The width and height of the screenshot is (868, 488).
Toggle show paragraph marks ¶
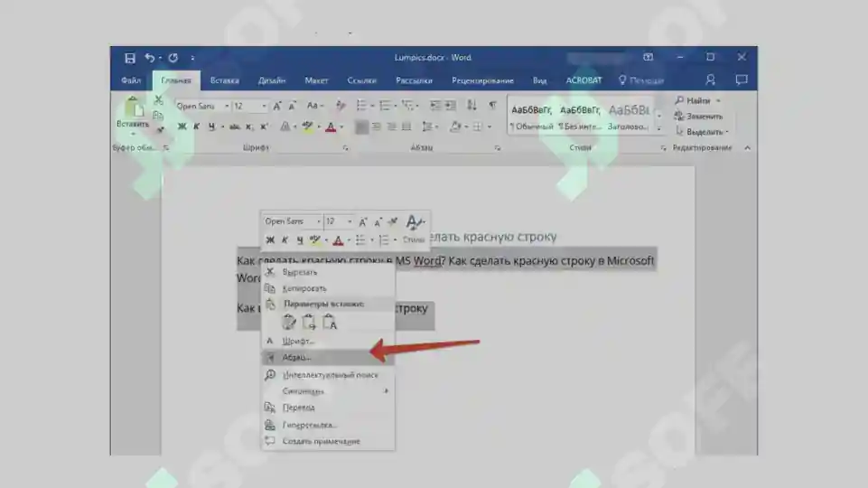tap(492, 105)
